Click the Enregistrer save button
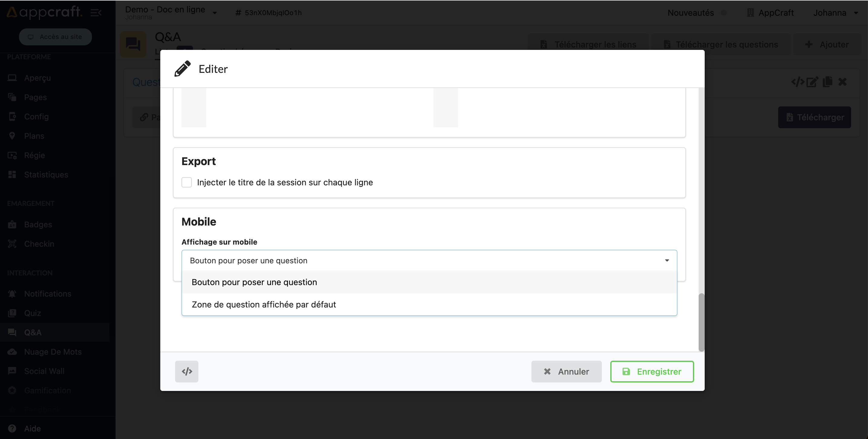Screen dimensions: 868x439 (652, 371)
